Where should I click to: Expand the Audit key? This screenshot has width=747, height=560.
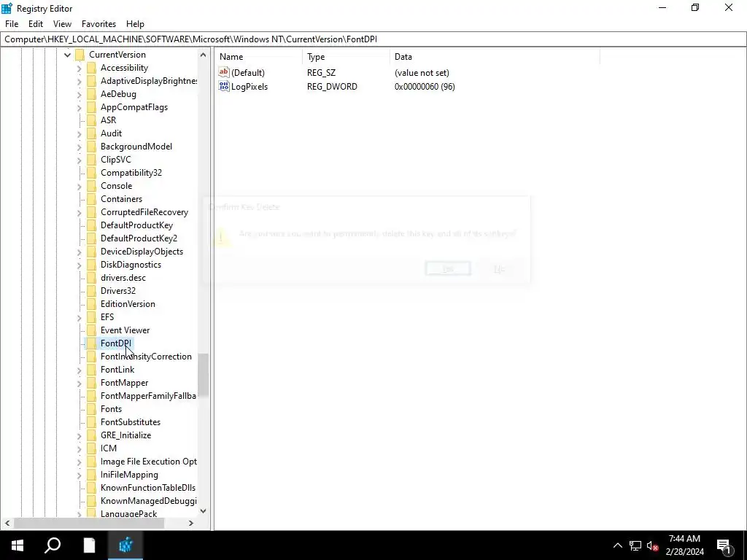(x=79, y=134)
